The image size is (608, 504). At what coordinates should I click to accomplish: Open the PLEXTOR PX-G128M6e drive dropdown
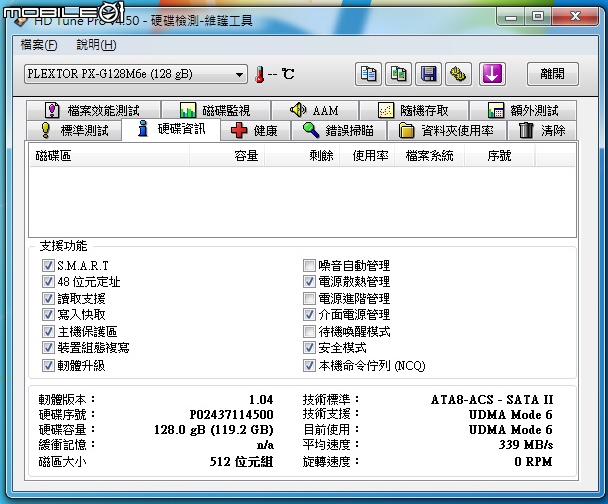point(136,74)
